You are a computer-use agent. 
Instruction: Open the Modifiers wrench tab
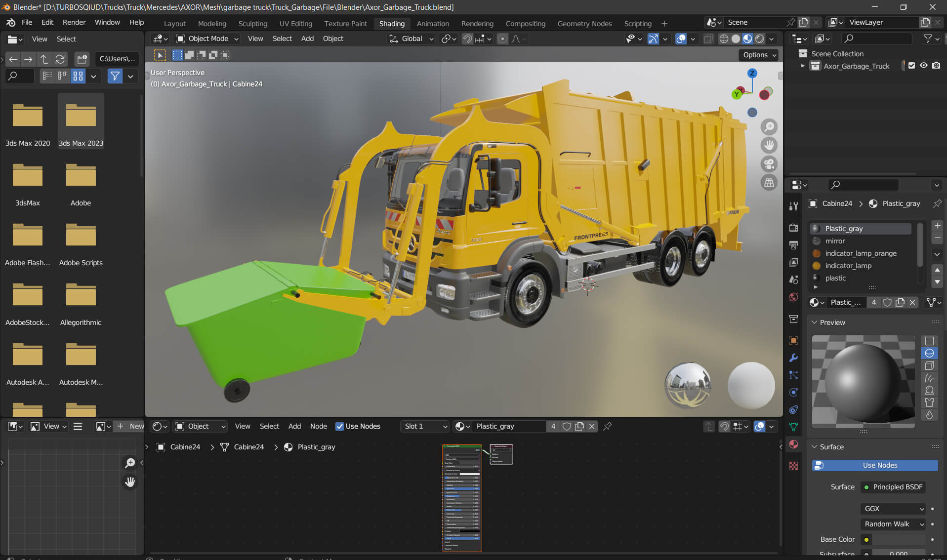(793, 358)
